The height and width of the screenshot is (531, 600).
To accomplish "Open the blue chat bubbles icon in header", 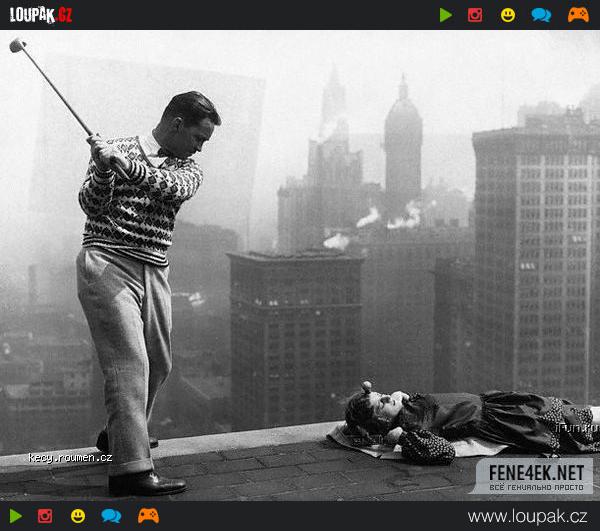I will [x=541, y=15].
